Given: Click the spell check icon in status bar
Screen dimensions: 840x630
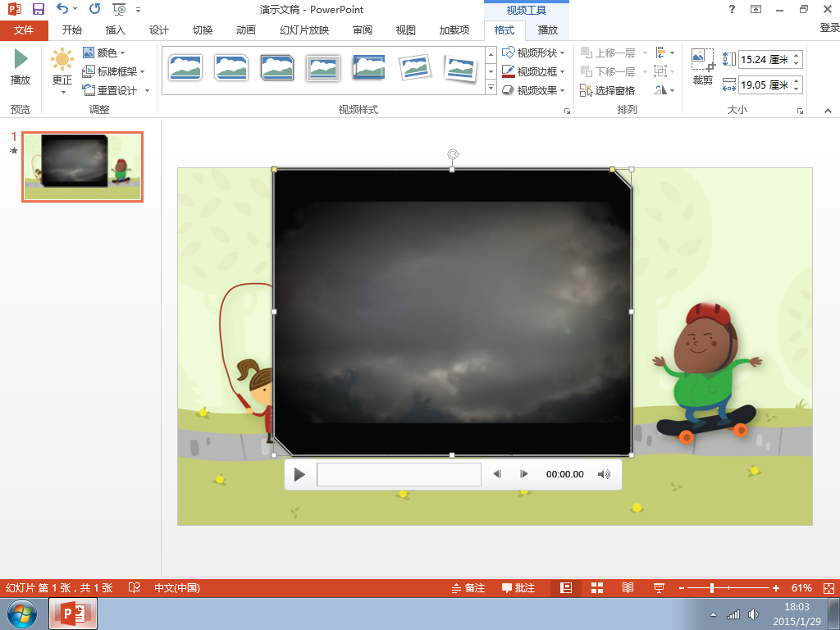Looking at the screenshot, I should [x=135, y=587].
